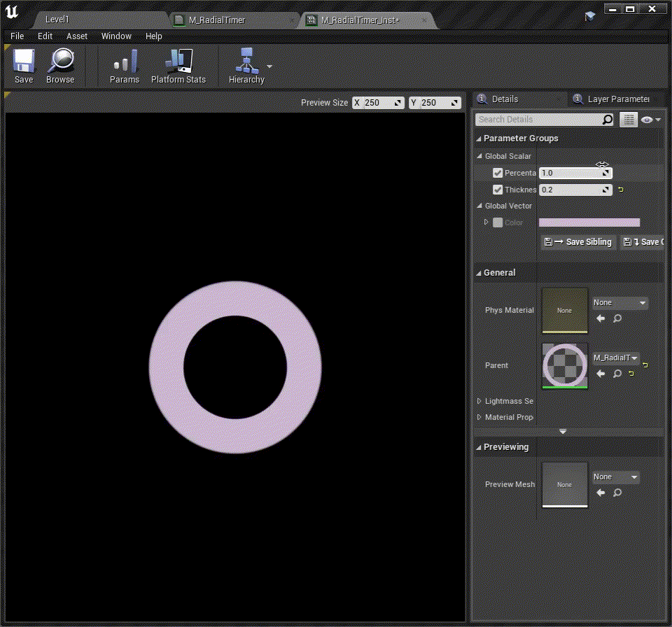Screen dimensions: 672x627
Task: Reset Thickness value with yellow arrow
Action: (x=620, y=190)
